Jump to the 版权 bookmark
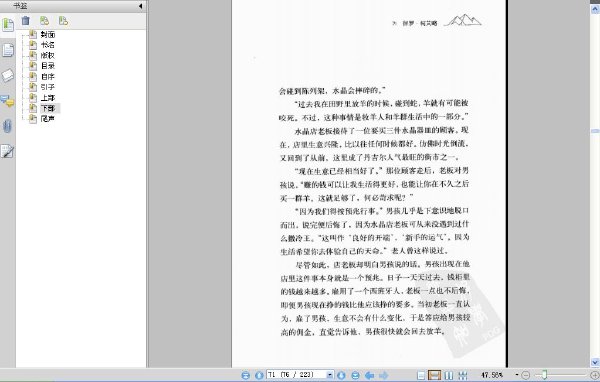 [48, 56]
